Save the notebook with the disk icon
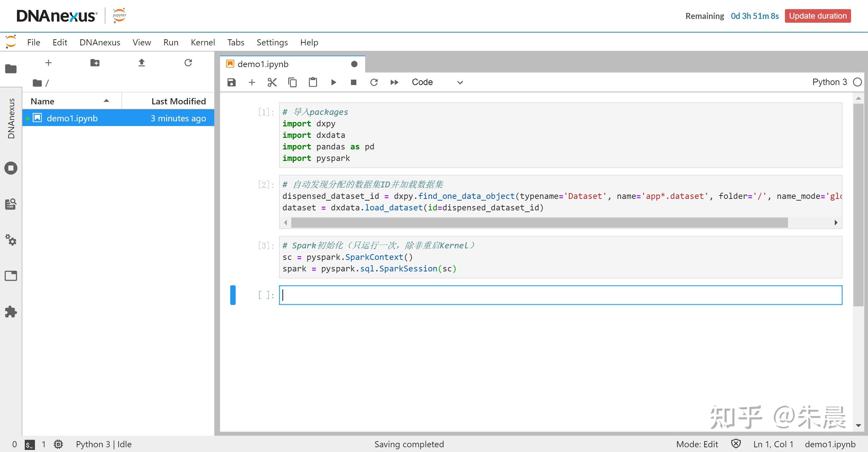This screenshot has height=452, width=868. [x=231, y=82]
